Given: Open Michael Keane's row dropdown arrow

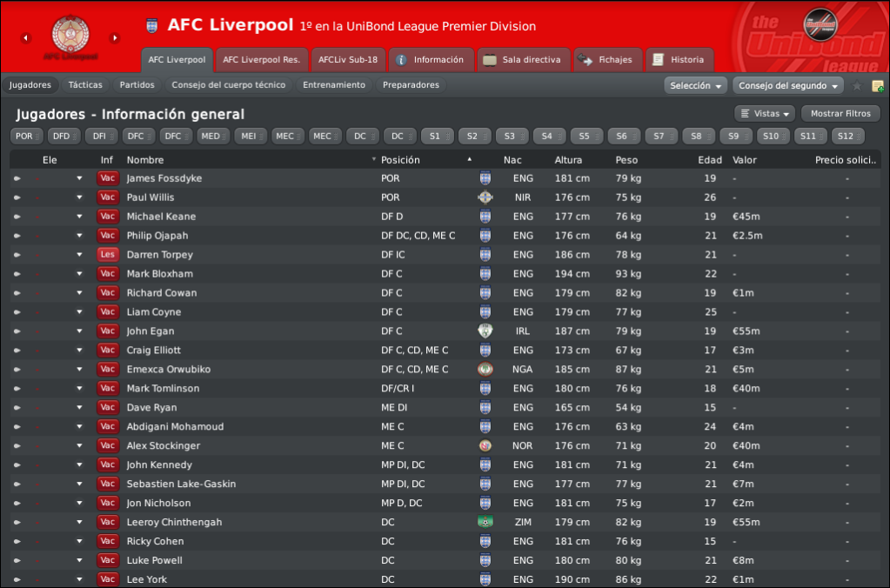Looking at the screenshot, I should (x=79, y=217).
